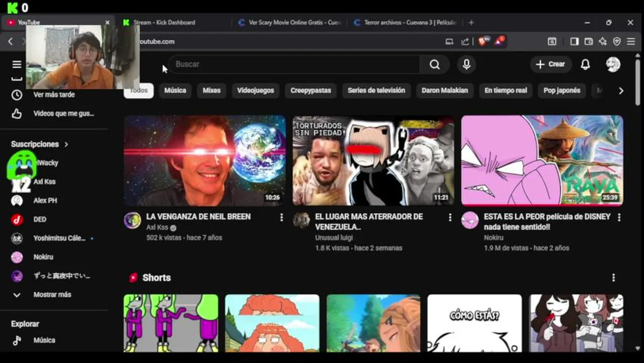Select the Música filter chip
This screenshot has height=363, width=644.
(x=175, y=90)
